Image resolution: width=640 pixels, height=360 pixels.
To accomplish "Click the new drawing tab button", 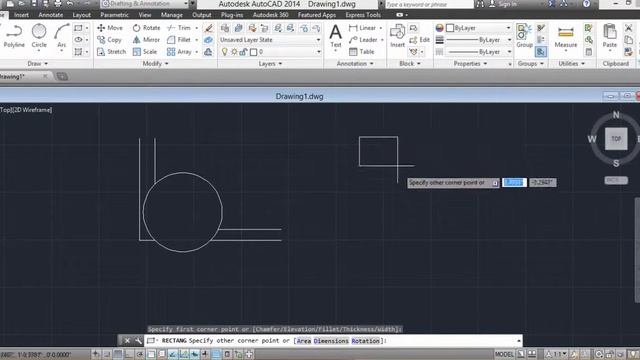I will pos(62,76).
